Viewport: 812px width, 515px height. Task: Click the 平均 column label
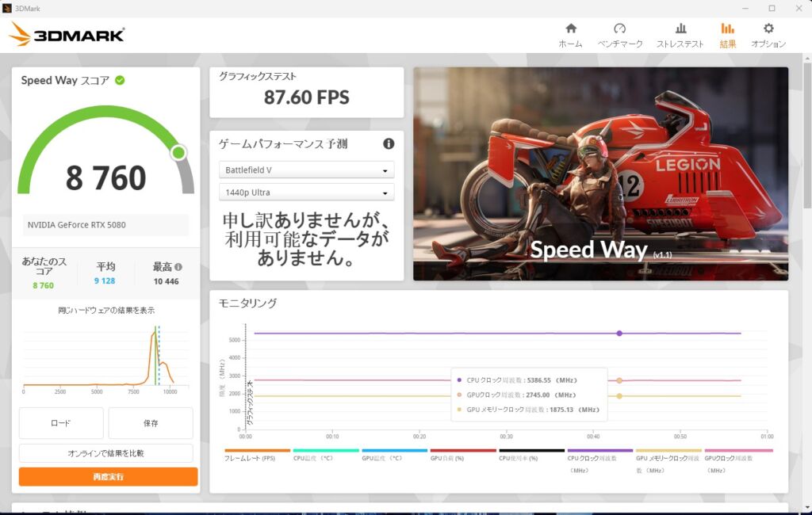(x=105, y=266)
